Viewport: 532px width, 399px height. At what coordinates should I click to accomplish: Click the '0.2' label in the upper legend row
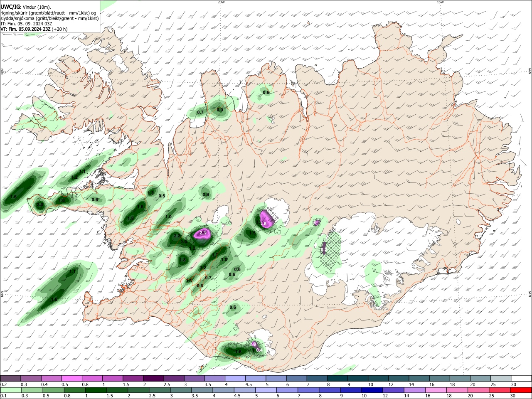click(x=3, y=384)
